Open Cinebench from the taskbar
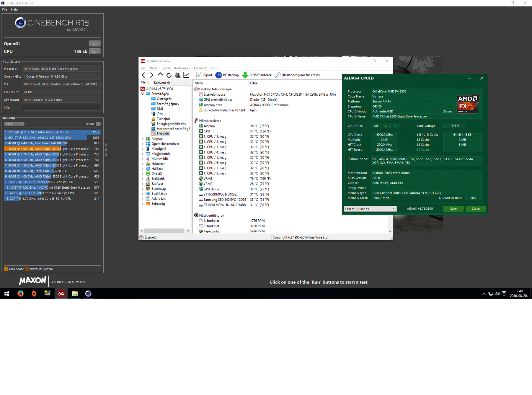The height and width of the screenshot is (395, 532). (88, 293)
